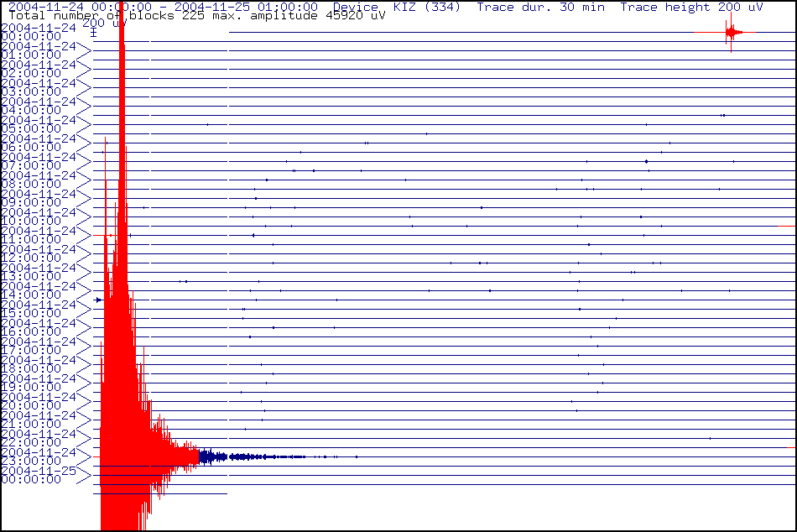The height and width of the screenshot is (532, 797).
Task: Click the blue arrowhead marker on the 15:00:00 trace
Action: click(x=99, y=300)
